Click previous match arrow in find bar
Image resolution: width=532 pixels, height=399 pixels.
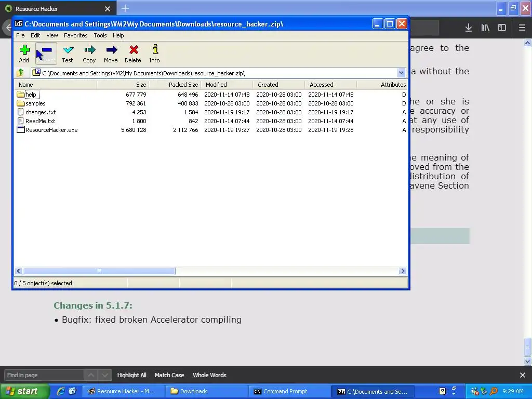(x=91, y=375)
